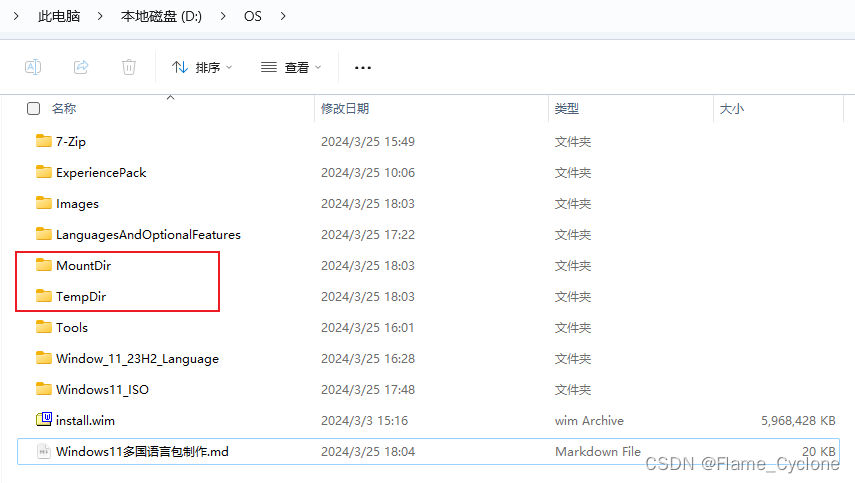Click the install.wim archive file icon
Image resolution: width=855 pixels, height=483 pixels.
coord(44,419)
